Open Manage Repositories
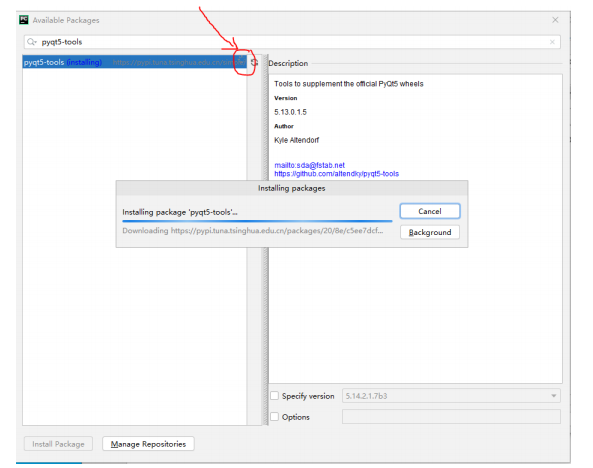Screen dimensions: 593x468 click(148, 444)
